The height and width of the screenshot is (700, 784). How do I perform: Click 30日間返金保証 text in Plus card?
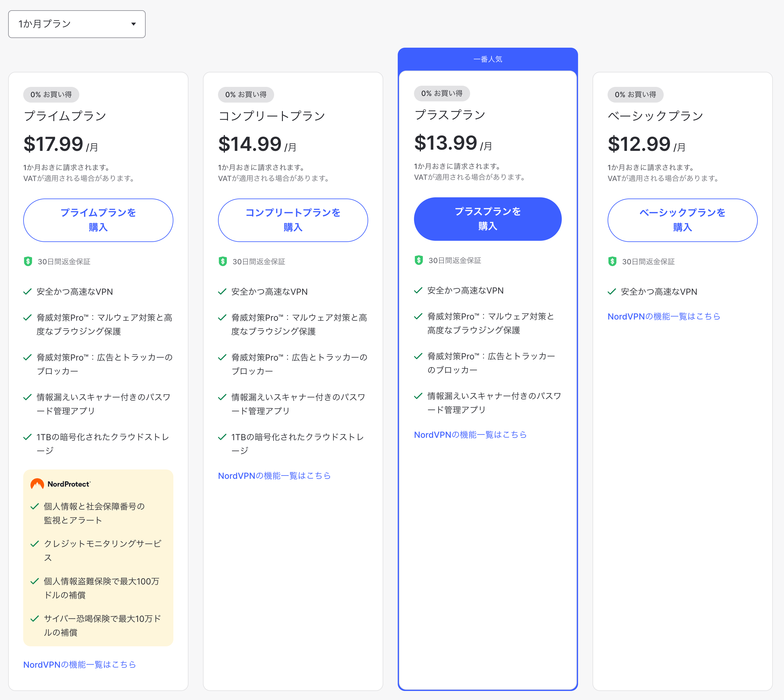[455, 260]
